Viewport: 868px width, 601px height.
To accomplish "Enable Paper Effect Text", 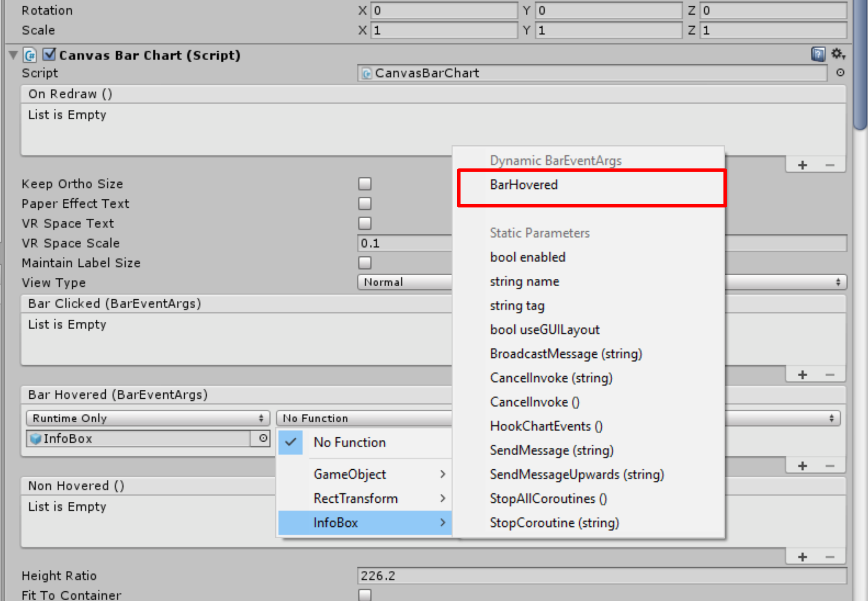I will pos(365,203).
